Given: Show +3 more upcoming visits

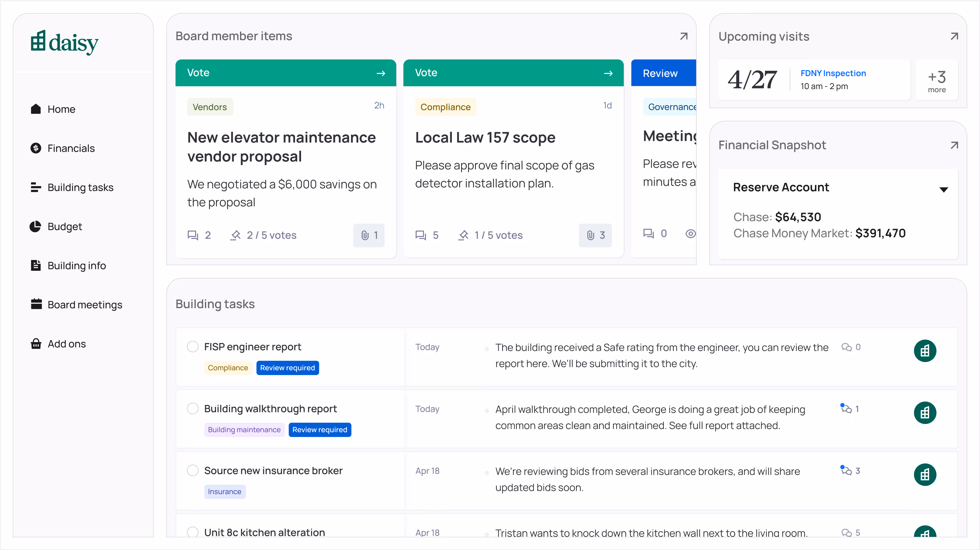Looking at the screenshot, I should pyautogui.click(x=936, y=80).
